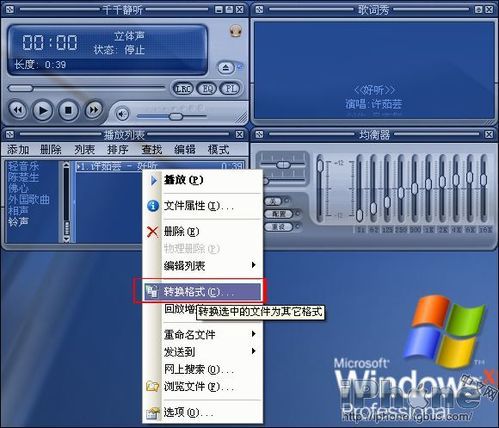Select the 相声 playlist

pyautogui.click(x=18, y=210)
